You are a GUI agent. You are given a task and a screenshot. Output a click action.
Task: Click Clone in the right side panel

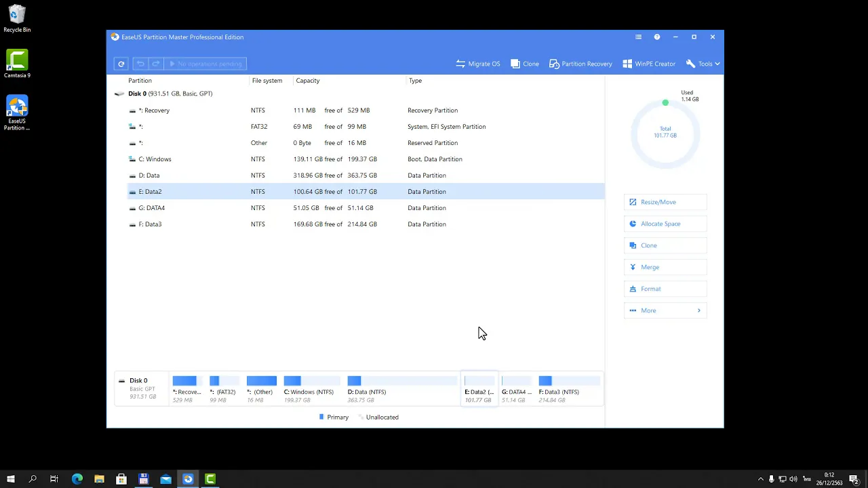click(665, 245)
